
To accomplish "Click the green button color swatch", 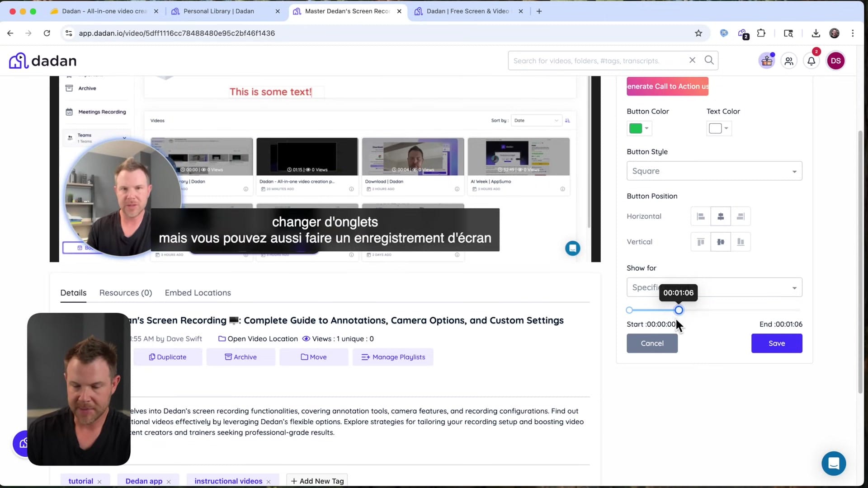I will [x=636, y=128].
